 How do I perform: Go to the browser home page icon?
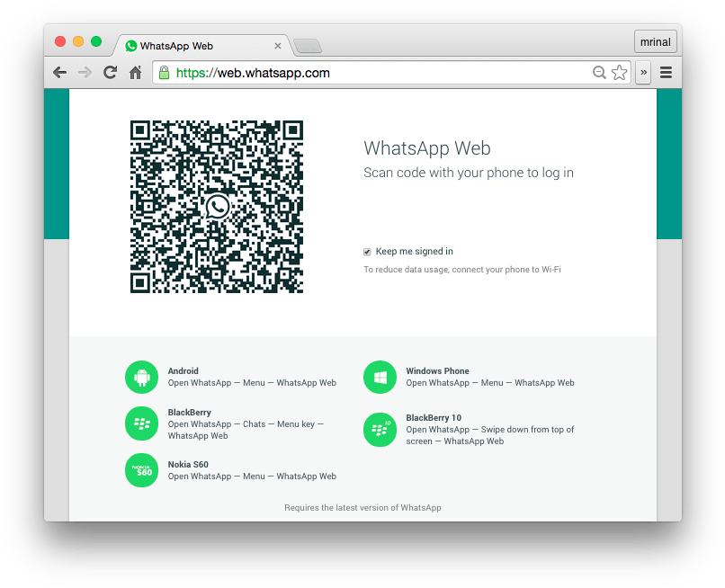135,73
